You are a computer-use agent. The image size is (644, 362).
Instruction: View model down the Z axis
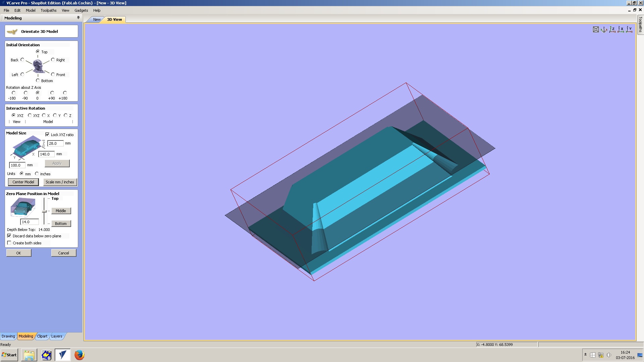[612, 29]
